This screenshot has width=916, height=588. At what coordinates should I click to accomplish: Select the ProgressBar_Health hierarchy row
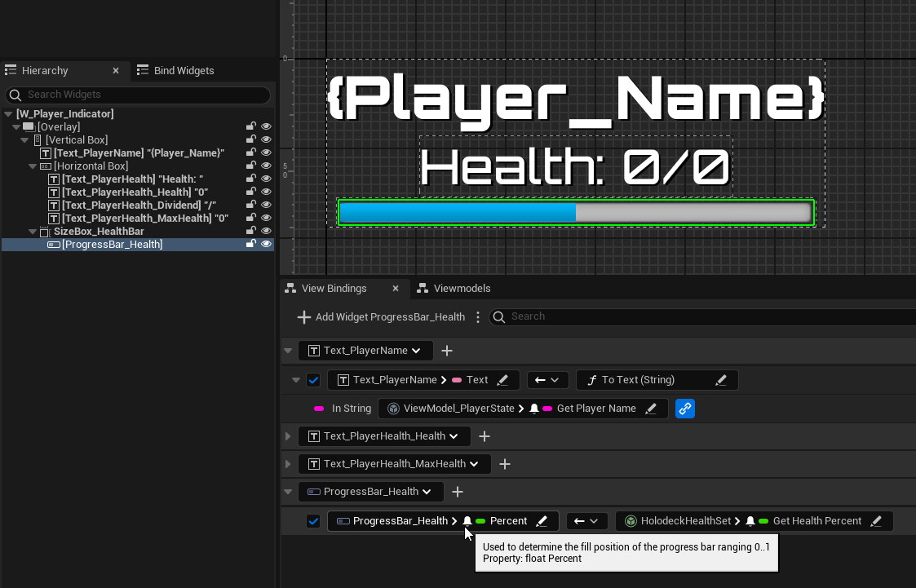tap(138, 244)
